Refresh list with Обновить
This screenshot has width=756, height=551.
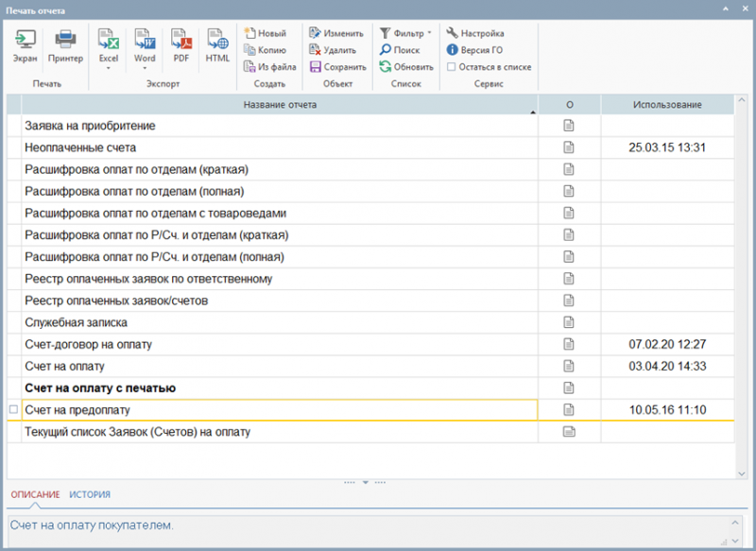(406, 67)
